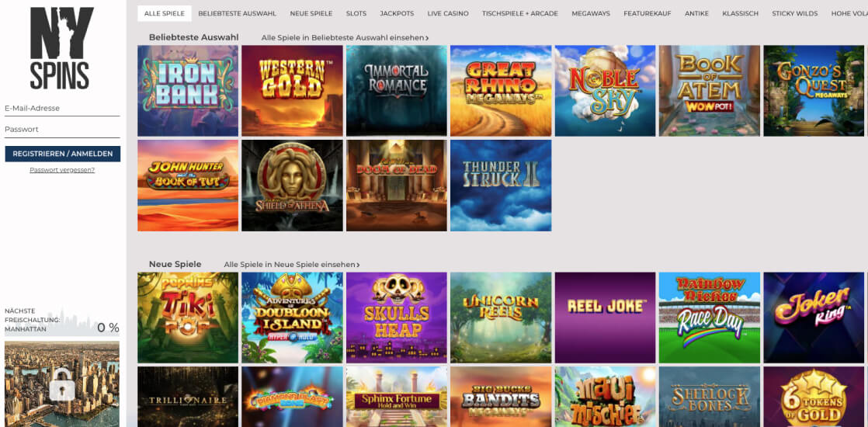The image size is (868, 427).
Task: Click the 'Nächste Freischaltung: Manhattan' label
Action: coord(32,320)
